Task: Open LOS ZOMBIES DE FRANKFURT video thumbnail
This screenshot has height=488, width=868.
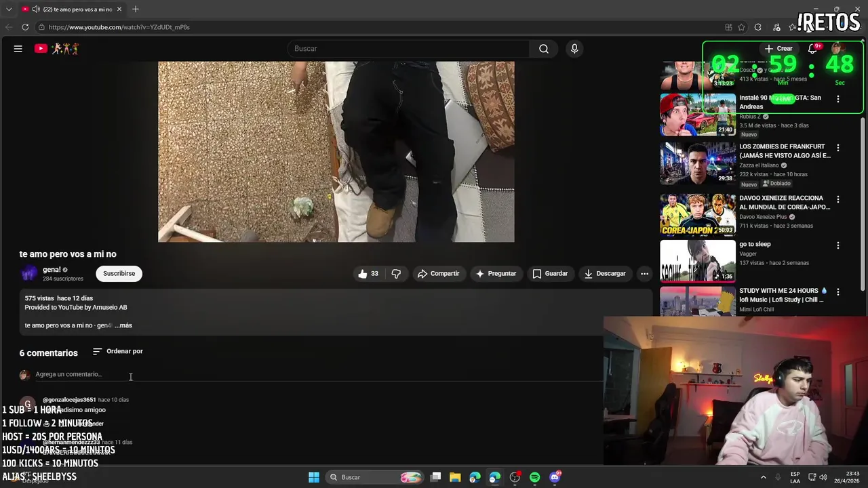Action: [x=698, y=163]
